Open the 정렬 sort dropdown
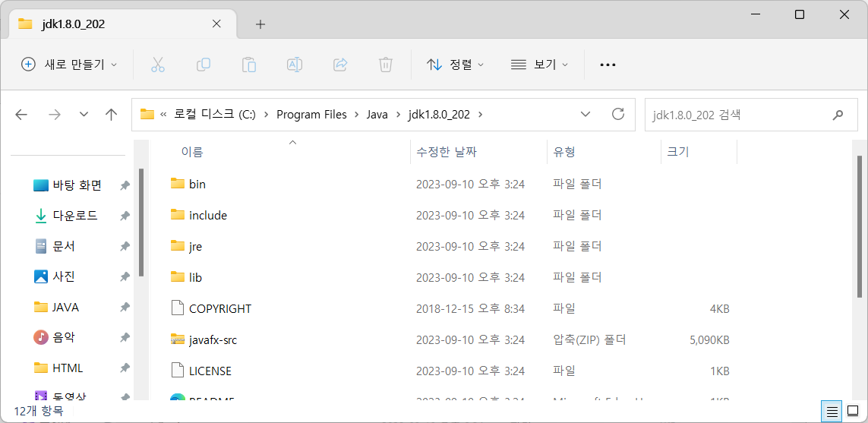The image size is (868, 423). pos(456,65)
